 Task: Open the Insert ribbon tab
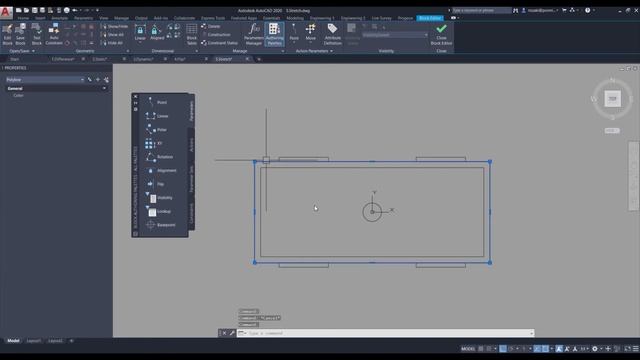[40, 18]
